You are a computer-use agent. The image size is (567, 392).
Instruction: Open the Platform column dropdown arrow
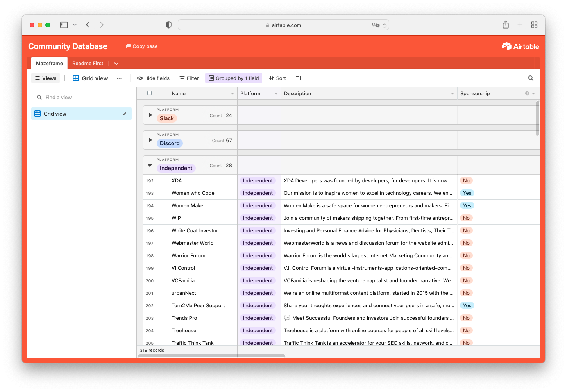(x=276, y=94)
